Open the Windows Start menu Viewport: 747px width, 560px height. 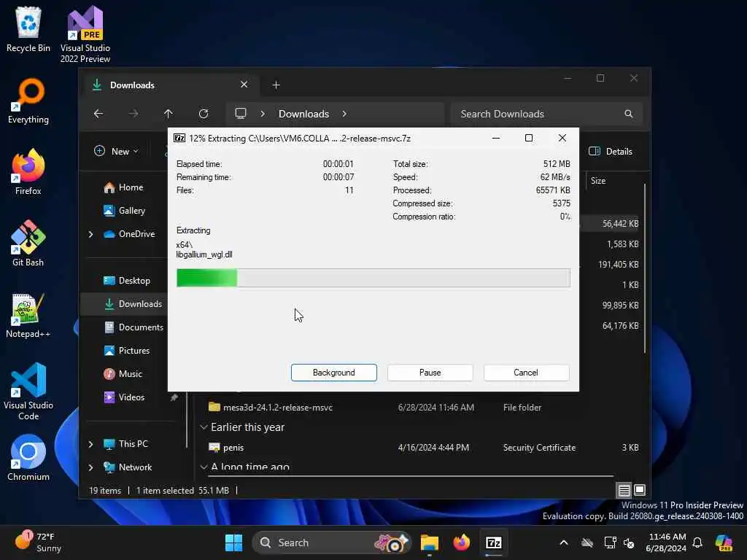point(233,542)
